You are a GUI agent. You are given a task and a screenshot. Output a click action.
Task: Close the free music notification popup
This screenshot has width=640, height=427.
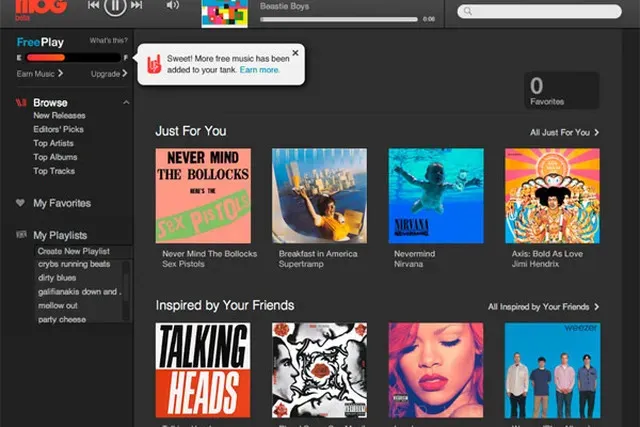click(295, 53)
